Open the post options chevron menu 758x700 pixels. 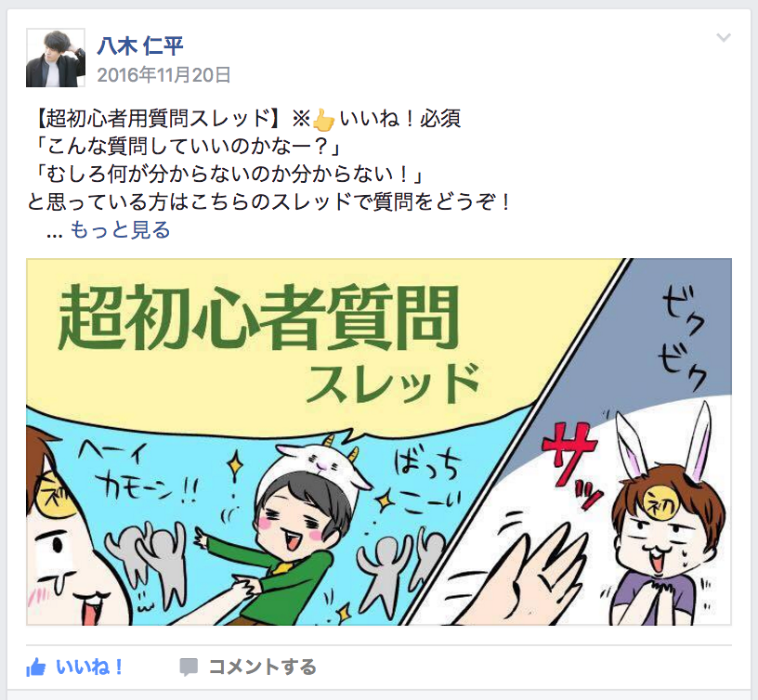point(724,37)
